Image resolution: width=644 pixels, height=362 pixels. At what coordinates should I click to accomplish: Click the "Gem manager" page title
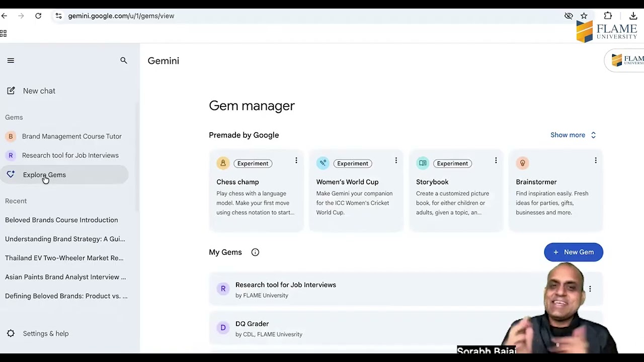click(252, 106)
